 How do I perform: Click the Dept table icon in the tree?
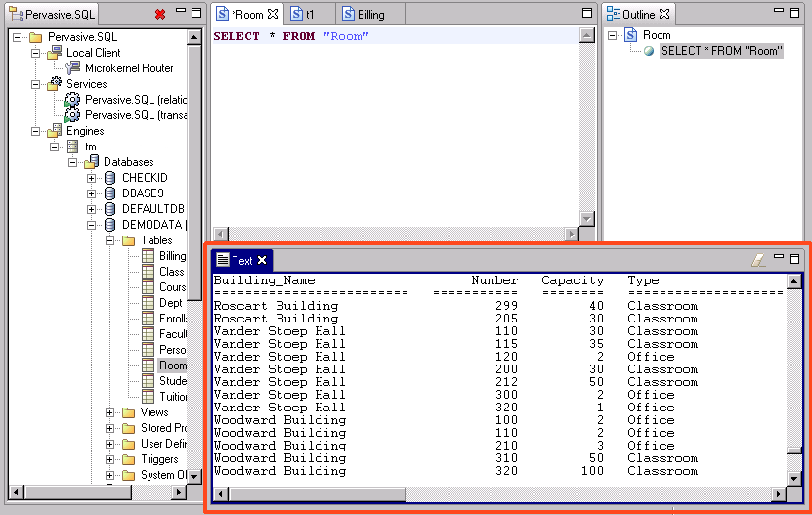[x=148, y=303]
